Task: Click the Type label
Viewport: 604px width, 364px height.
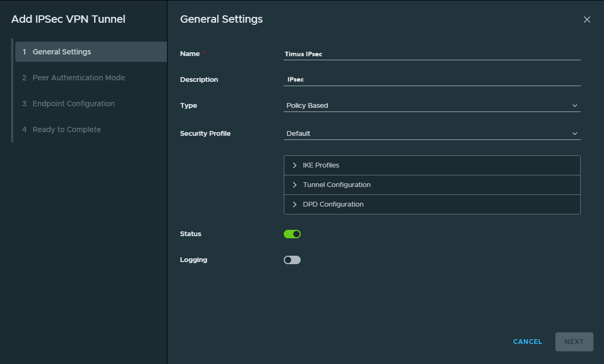Action: pyautogui.click(x=188, y=106)
